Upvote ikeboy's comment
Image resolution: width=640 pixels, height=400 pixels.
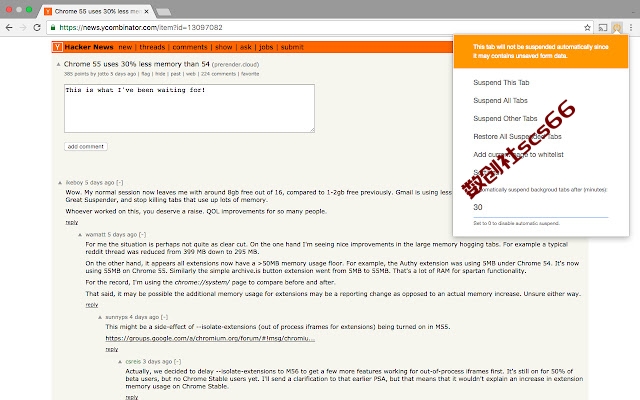60,183
